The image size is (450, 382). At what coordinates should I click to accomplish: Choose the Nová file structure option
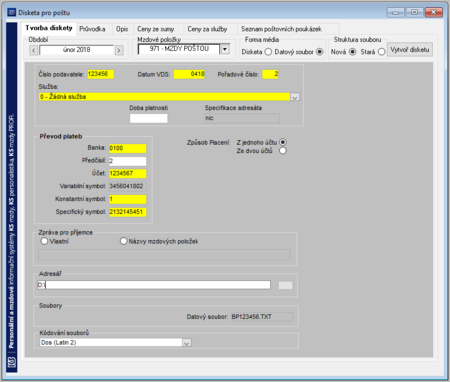coord(353,52)
